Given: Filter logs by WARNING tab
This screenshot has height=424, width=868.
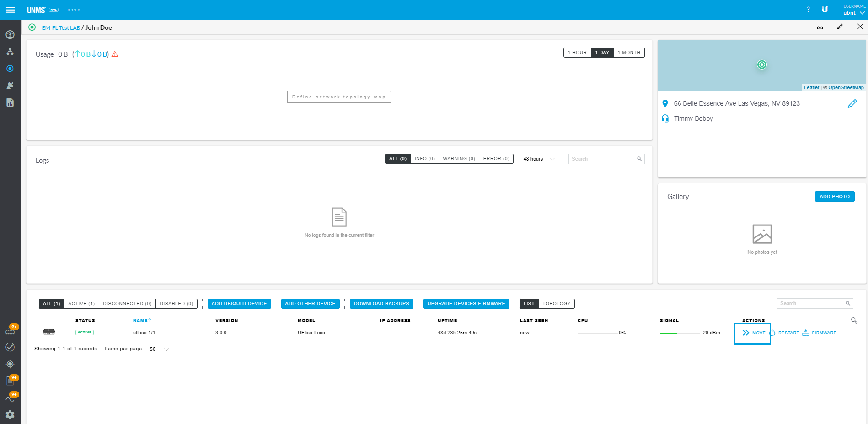Looking at the screenshot, I should (459, 159).
